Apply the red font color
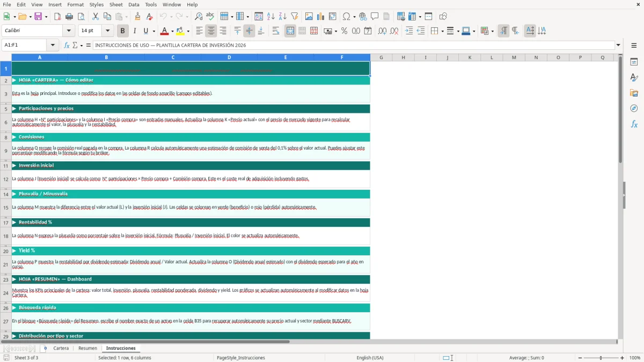The width and height of the screenshot is (644, 362). click(164, 31)
